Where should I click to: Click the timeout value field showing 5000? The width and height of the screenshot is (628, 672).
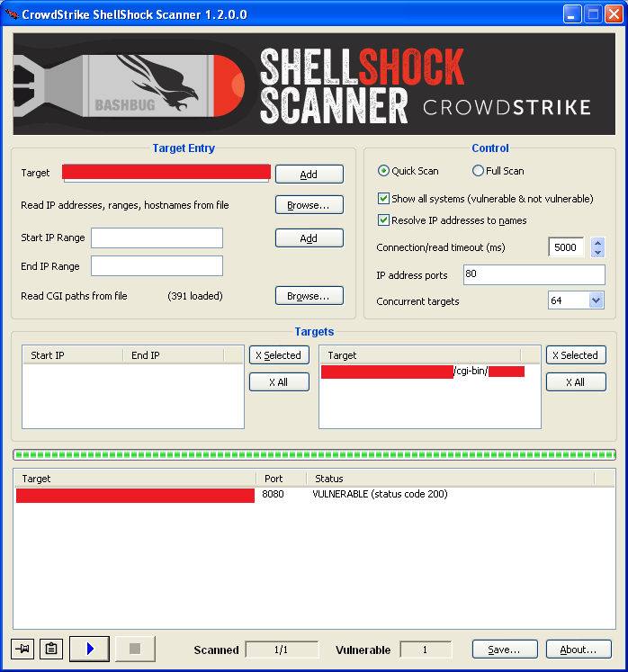tap(566, 247)
